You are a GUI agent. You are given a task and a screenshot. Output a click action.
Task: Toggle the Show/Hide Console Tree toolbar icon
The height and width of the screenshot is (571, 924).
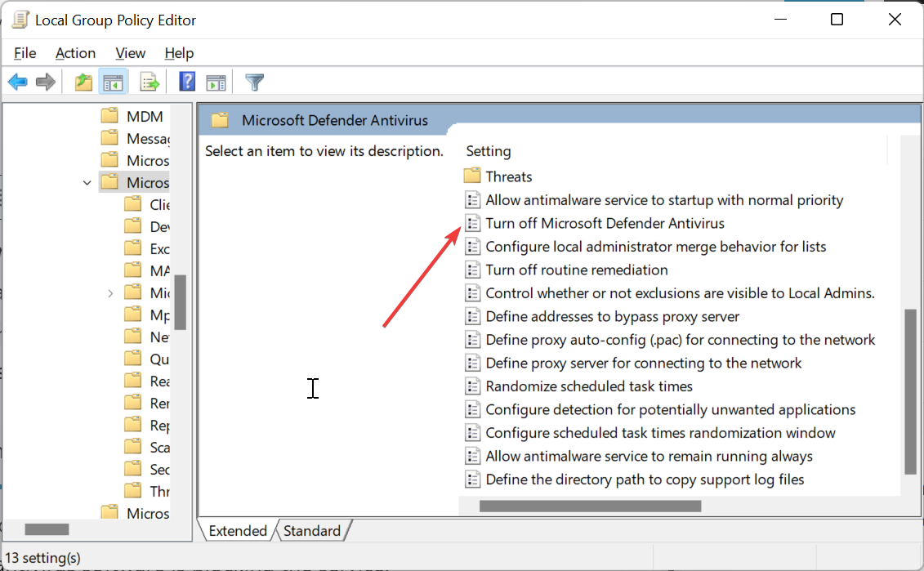(113, 82)
